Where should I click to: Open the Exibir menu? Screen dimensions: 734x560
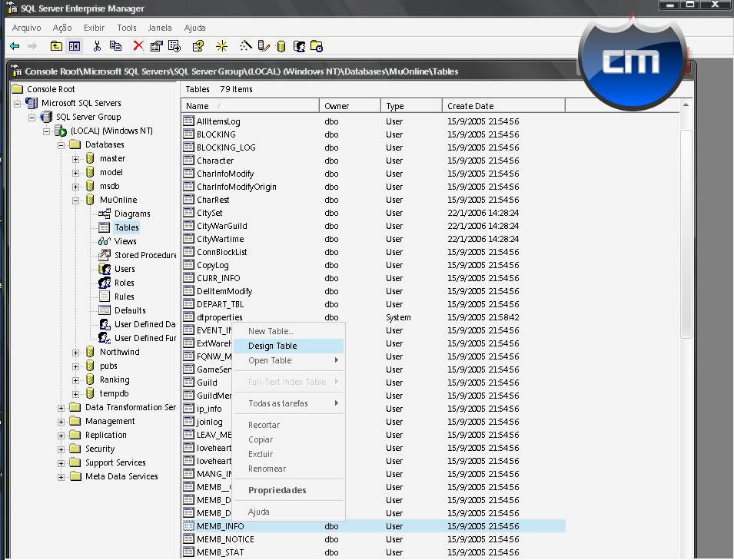[x=94, y=28]
